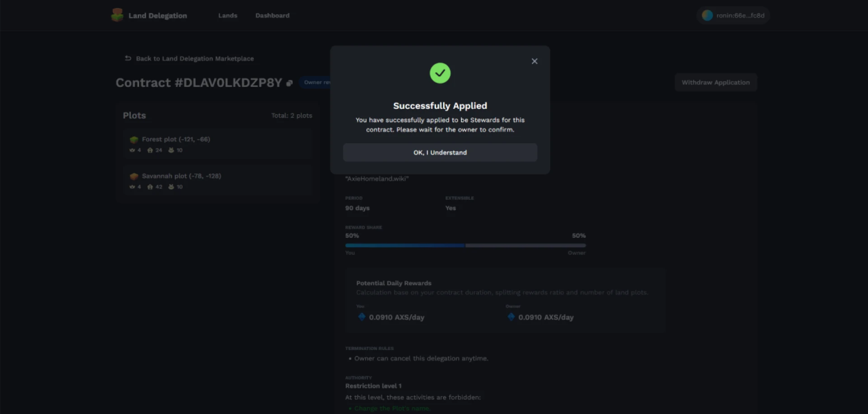Open the Dashboard navigation tab

pyautogui.click(x=272, y=15)
